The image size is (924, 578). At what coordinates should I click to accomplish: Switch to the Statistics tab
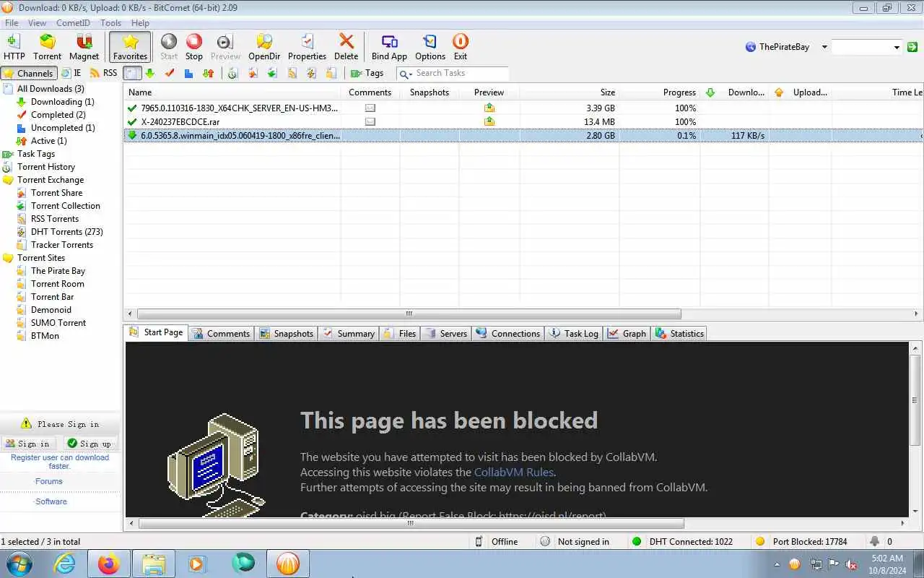tap(679, 334)
